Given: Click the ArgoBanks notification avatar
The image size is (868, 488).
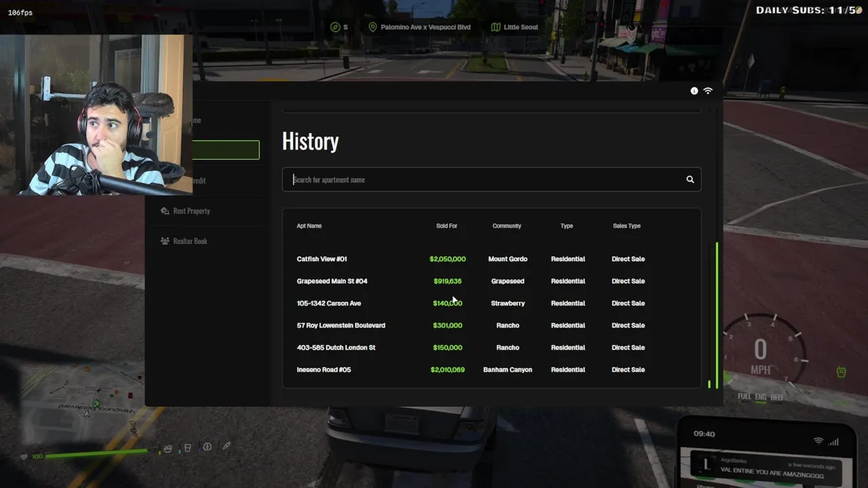Looking at the screenshot, I should point(707,465).
